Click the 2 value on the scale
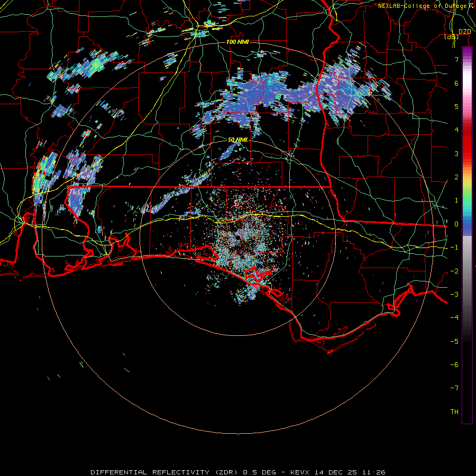The height and width of the screenshot is (476, 476). [456, 177]
